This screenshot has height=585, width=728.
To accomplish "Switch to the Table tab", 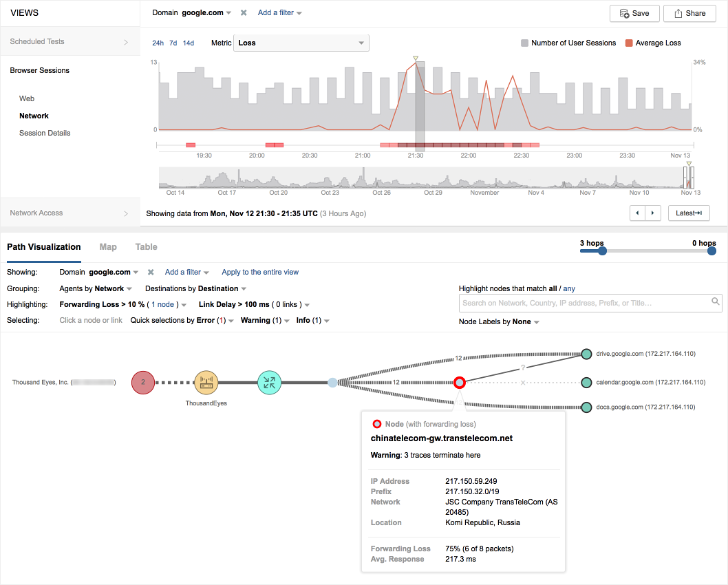I will [x=146, y=247].
